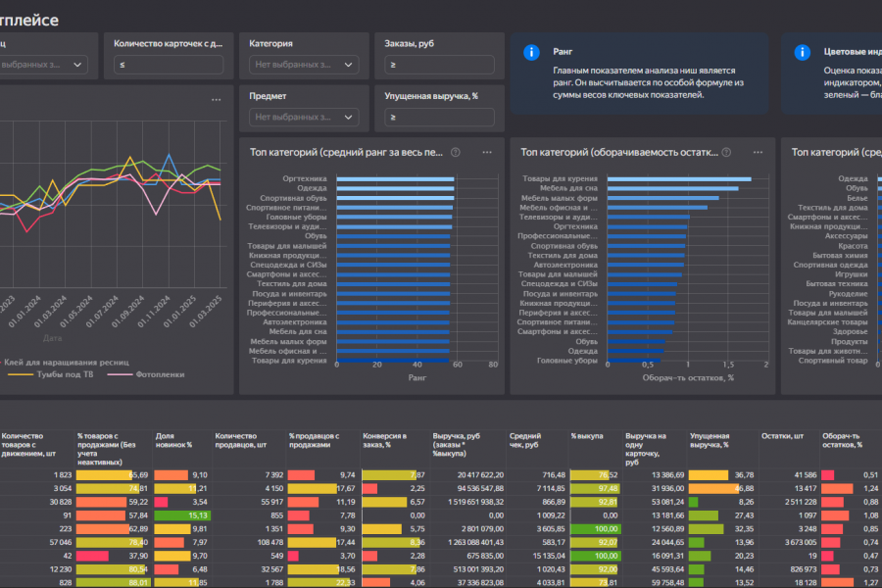Screen dimensions: 882x588
Task: Sort table by Упущенная выручка column header
Action: point(710,440)
